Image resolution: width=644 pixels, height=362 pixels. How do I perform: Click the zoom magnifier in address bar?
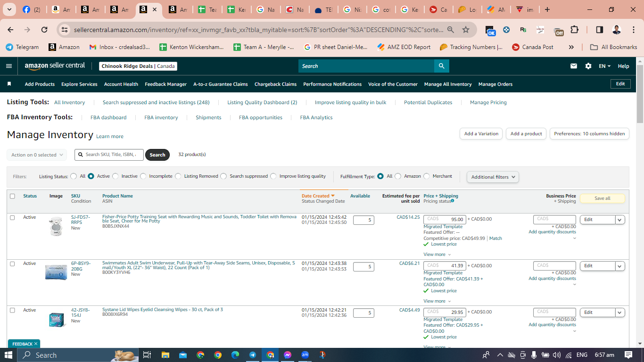[x=451, y=30]
